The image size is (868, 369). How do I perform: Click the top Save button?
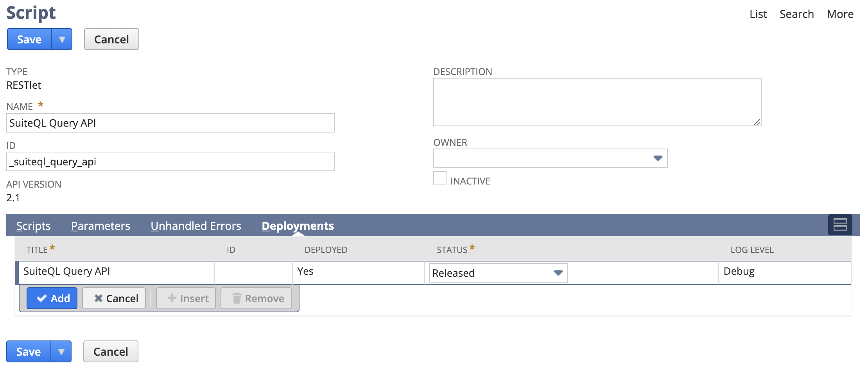pos(29,39)
